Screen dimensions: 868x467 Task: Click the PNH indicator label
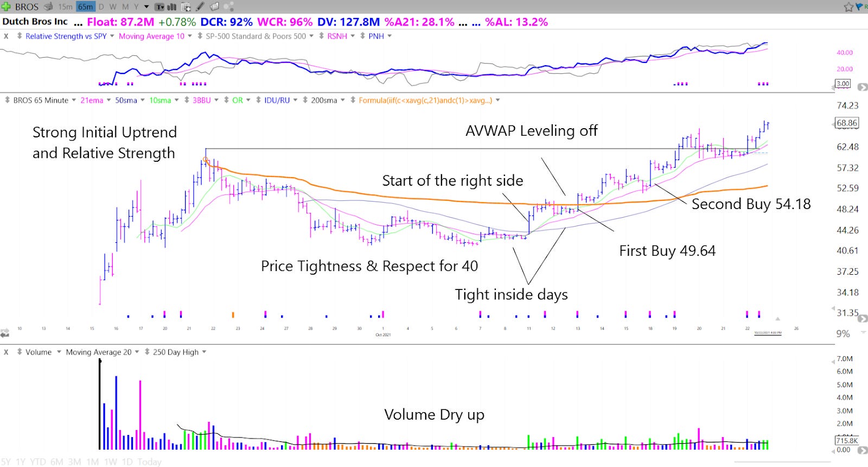tap(376, 36)
